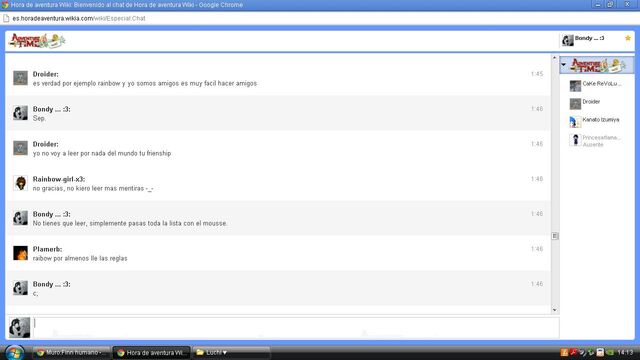Open Droider's avatar in the user list
Image resolution: width=640 pixels, height=360 pixels.
tap(575, 104)
